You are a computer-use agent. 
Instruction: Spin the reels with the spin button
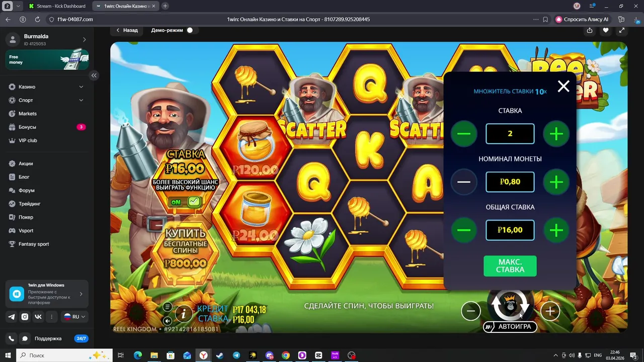pyautogui.click(x=510, y=305)
